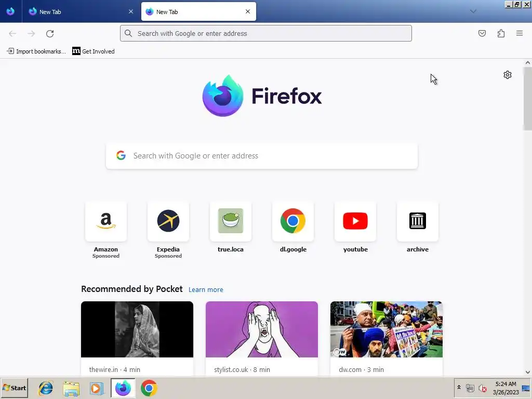Open the Firefox View pinned tab icon
The image size is (532, 399).
[x=10, y=11]
